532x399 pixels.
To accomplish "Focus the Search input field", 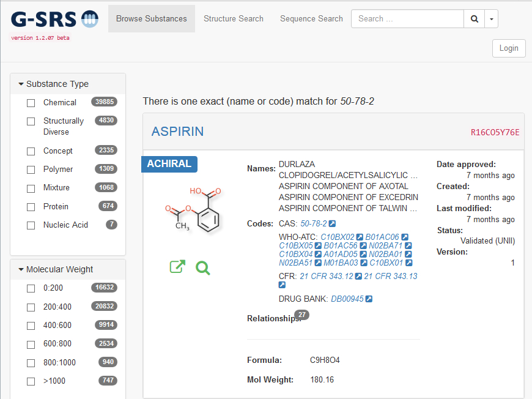I will (x=407, y=19).
